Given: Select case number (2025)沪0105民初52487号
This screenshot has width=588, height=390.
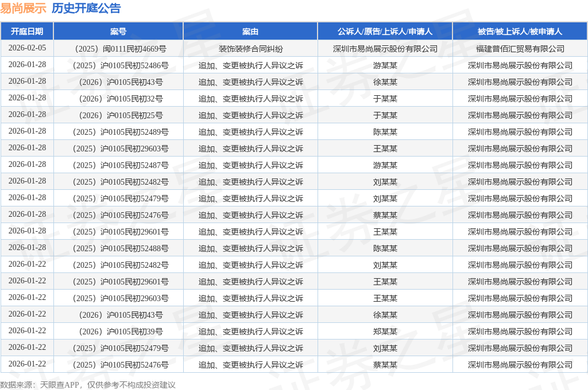Looking at the screenshot, I should 118,165.
